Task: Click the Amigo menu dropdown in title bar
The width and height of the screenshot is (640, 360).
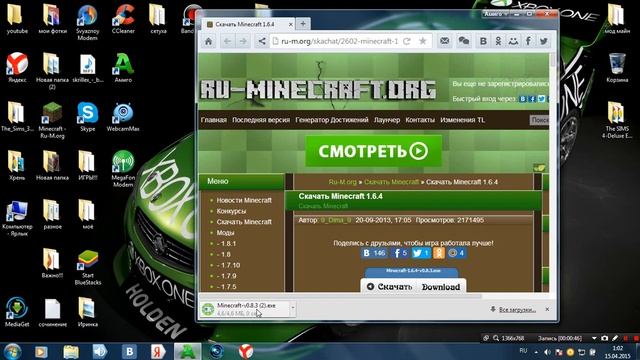Action: click(x=496, y=14)
